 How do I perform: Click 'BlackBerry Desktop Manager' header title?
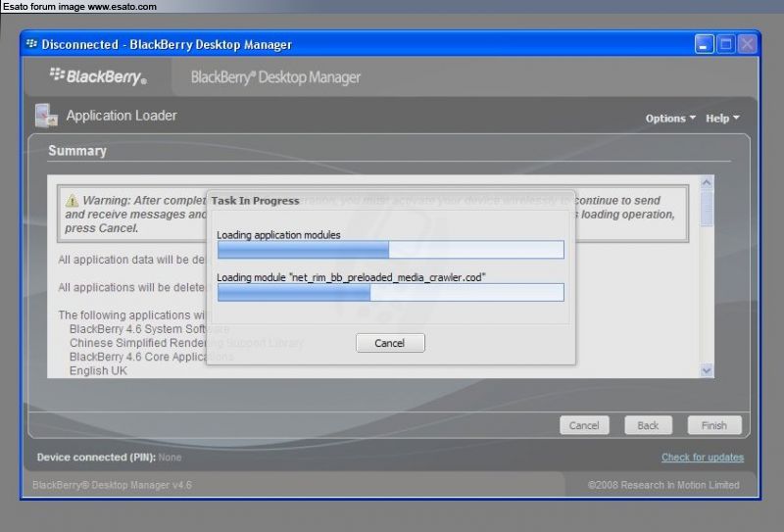coord(275,77)
